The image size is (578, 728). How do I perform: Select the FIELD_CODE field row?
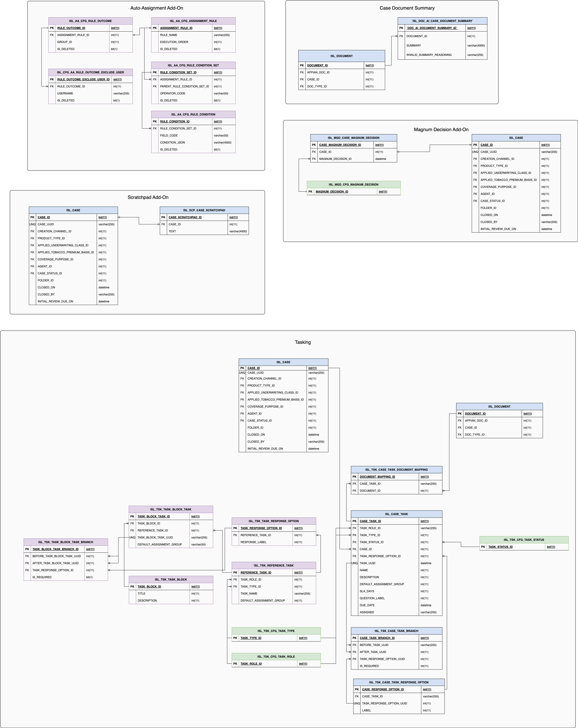pyautogui.click(x=193, y=135)
